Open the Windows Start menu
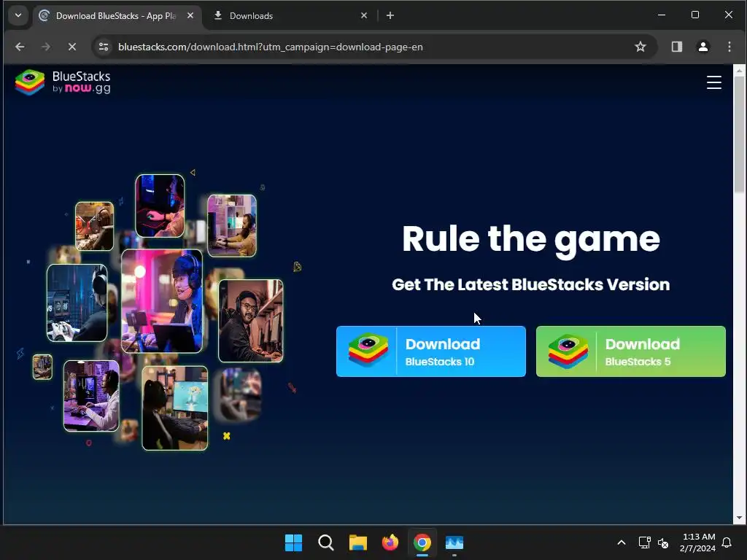Screen dimensions: 747x560 coord(293,542)
